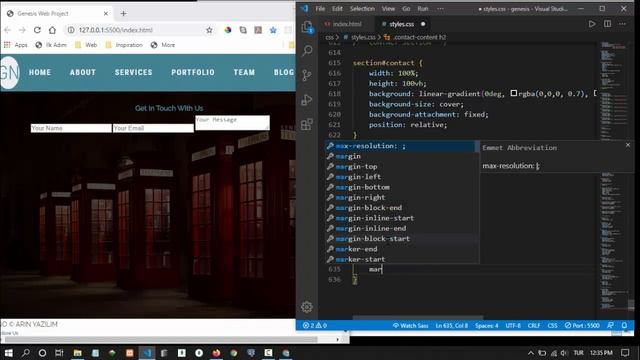Open the Edit menu in VS Code
This screenshot has width=640, height=360.
337,9
